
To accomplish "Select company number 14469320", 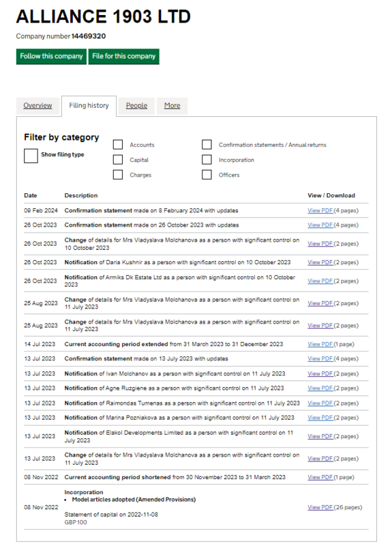I will click(x=89, y=36).
